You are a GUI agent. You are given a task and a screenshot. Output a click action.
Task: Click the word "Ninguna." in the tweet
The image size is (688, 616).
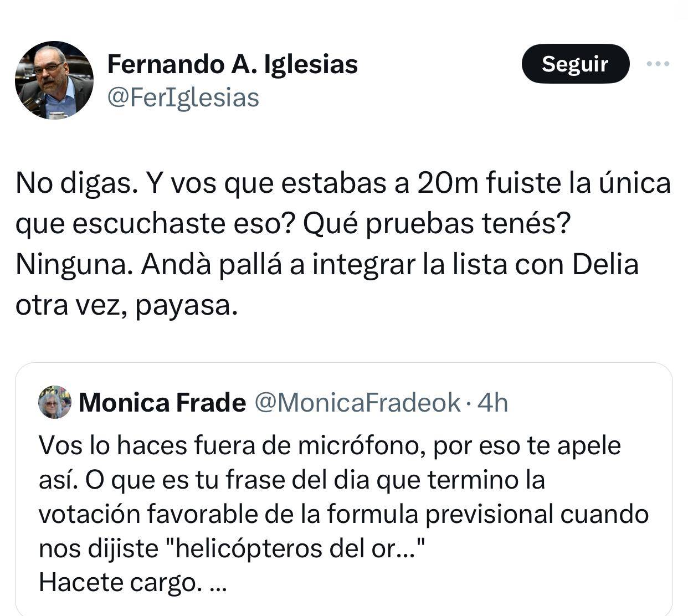tap(74, 264)
